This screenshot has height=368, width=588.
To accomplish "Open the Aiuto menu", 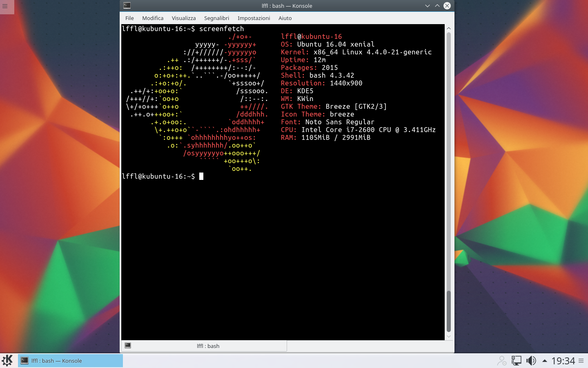I will (285, 18).
